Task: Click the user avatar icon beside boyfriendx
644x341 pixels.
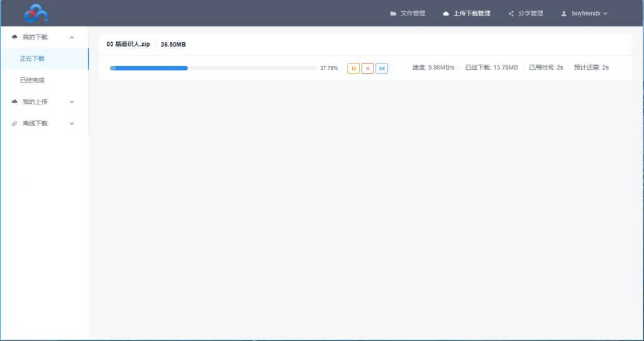Action: coord(563,13)
